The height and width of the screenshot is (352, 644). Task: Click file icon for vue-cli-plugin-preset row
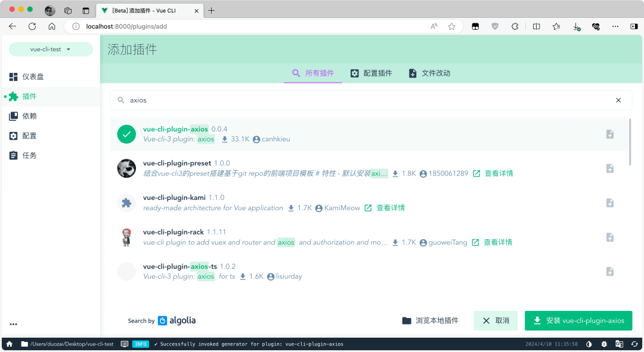pyautogui.click(x=610, y=168)
